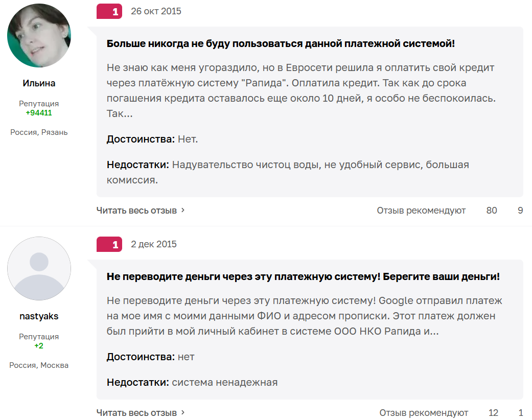Click reputation value +2

39,345
